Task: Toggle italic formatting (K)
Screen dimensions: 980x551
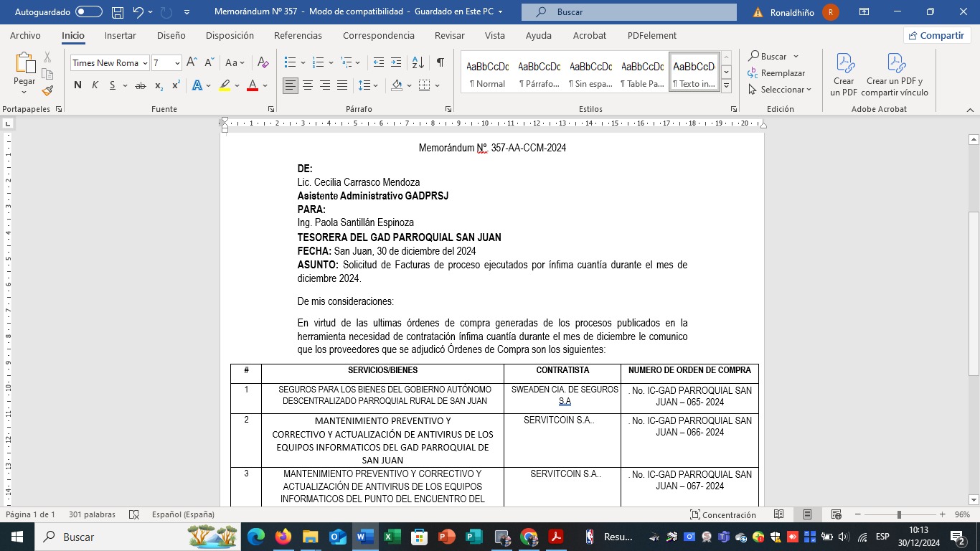Action: [x=95, y=85]
